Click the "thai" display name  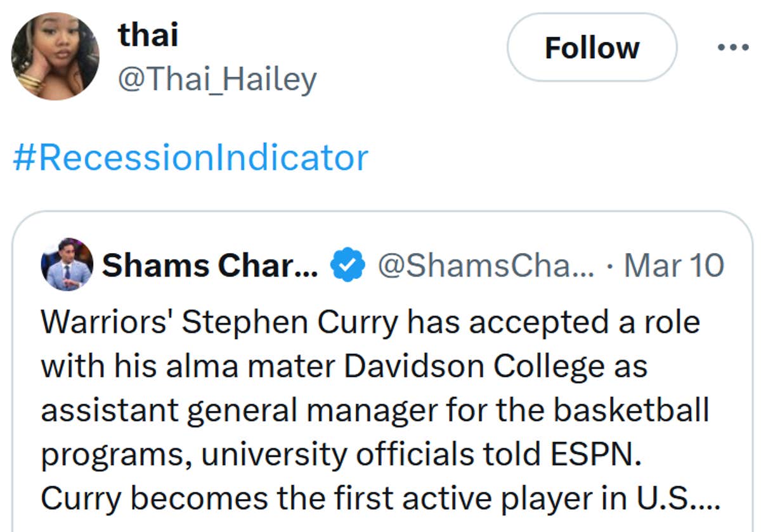(x=148, y=34)
